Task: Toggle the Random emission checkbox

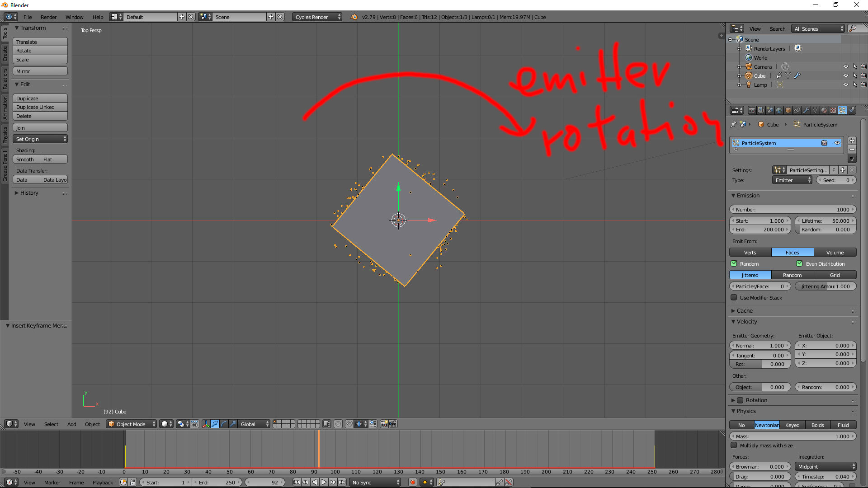Action: point(734,263)
